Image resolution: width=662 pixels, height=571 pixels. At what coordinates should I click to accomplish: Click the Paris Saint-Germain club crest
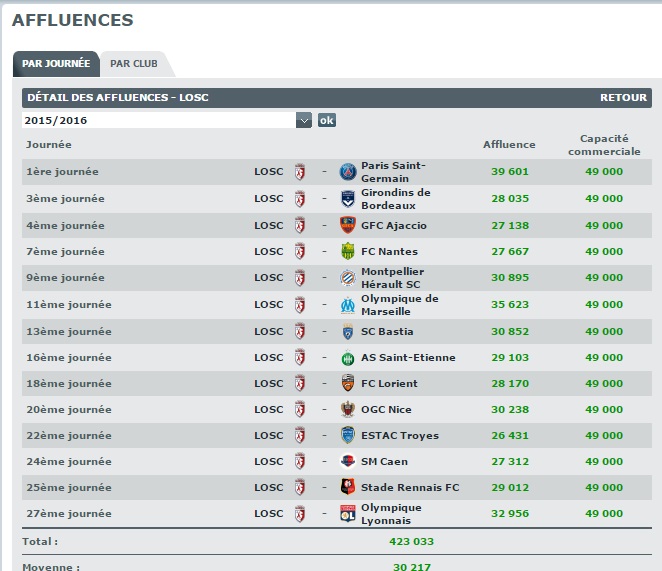coord(348,172)
